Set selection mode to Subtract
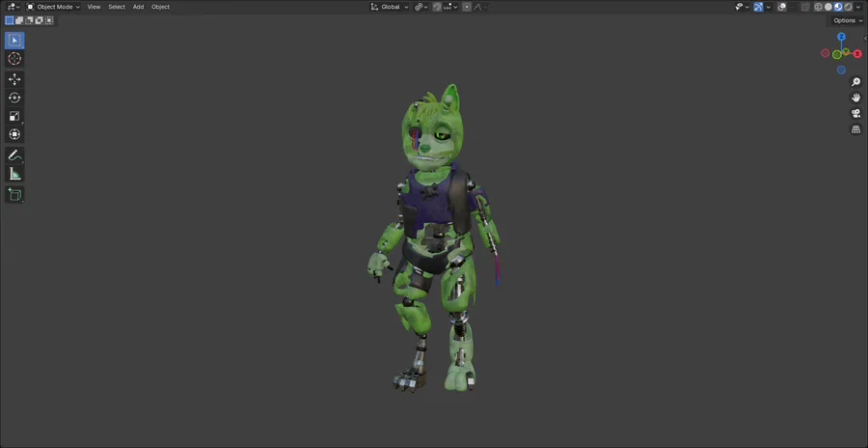 pyautogui.click(x=29, y=20)
